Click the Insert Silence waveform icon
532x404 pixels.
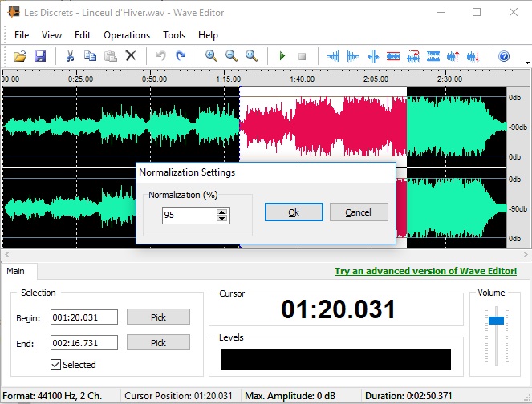[373, 56]
